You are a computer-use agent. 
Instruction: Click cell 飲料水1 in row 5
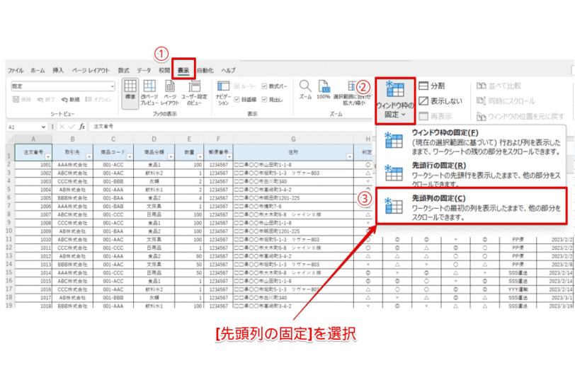154,190
